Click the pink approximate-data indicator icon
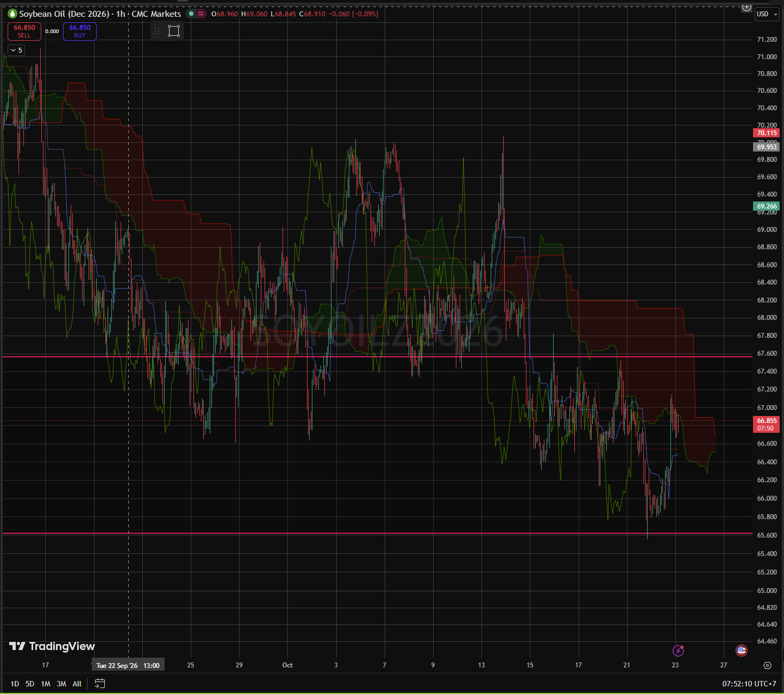 [x=201, y=14]
